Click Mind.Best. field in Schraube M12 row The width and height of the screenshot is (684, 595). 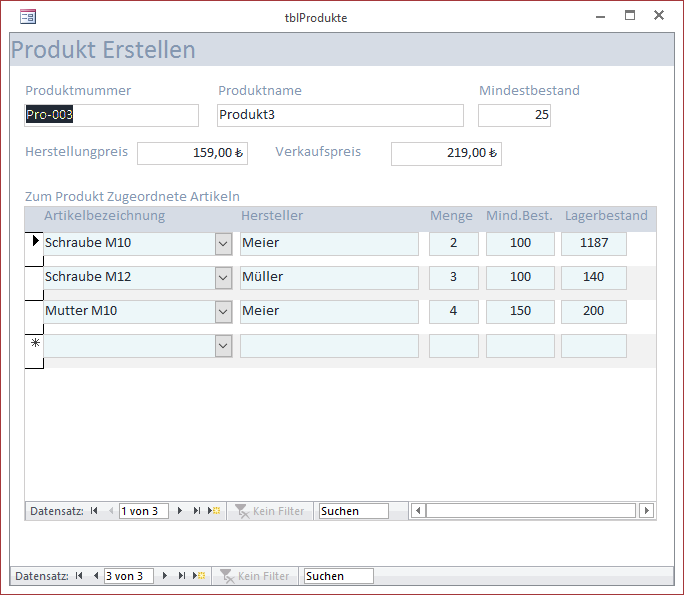(x=520, y=278)
